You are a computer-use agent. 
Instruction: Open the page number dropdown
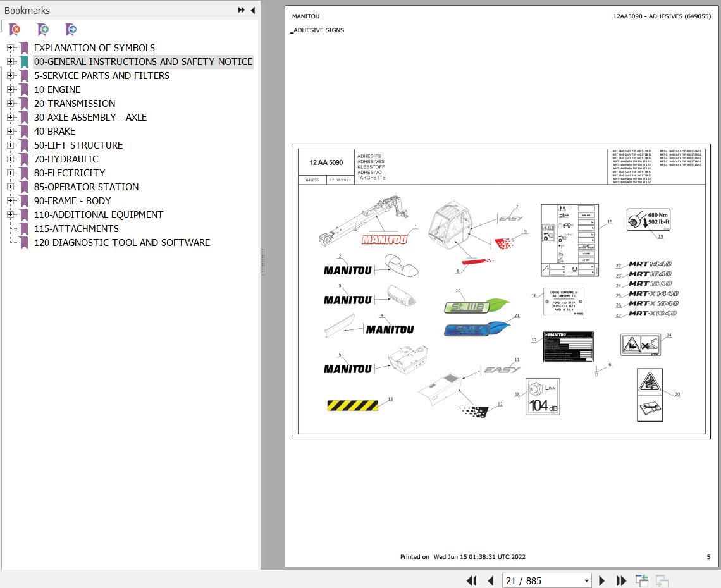[586, 580]
